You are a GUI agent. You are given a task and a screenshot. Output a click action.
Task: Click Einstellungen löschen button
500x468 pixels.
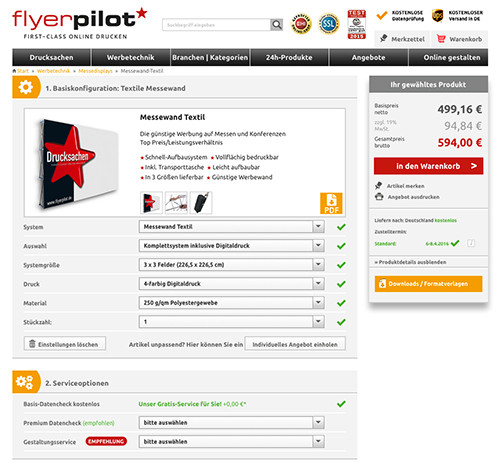(x=65, y=344)
